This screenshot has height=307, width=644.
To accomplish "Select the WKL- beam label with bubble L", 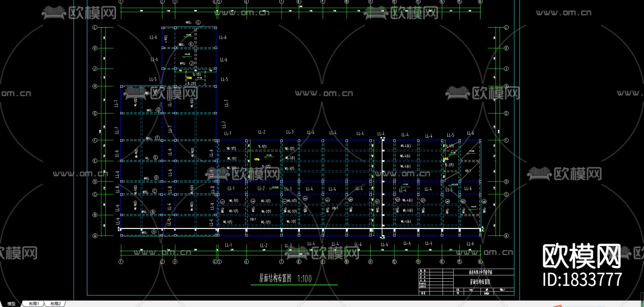I will click(193, 23).
